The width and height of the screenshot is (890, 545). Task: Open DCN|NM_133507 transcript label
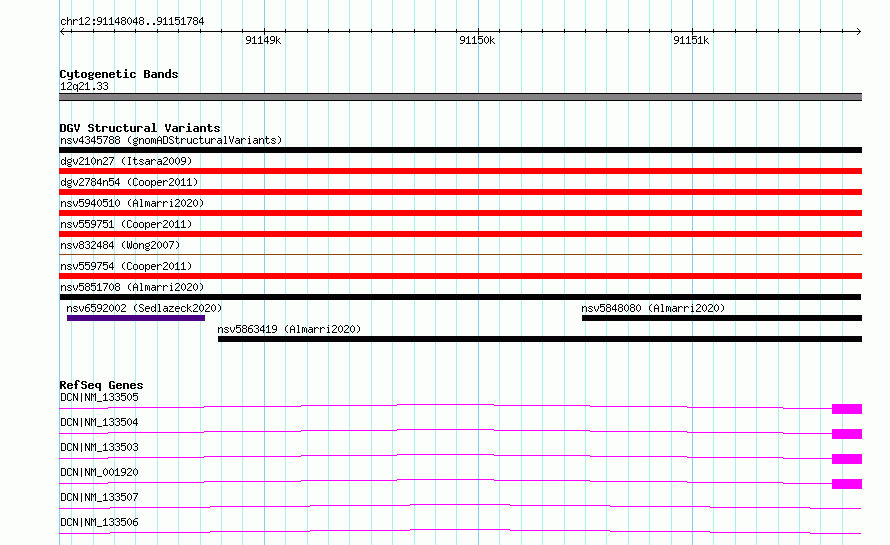tap(99, 497)
